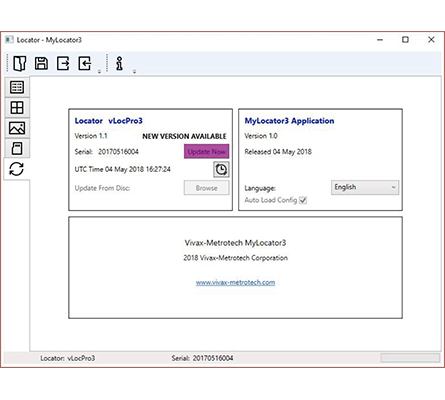Viewport: 445px width, 400px height.
Task: Switch to the grid layout sidebar tab
Action: point(17,108)
